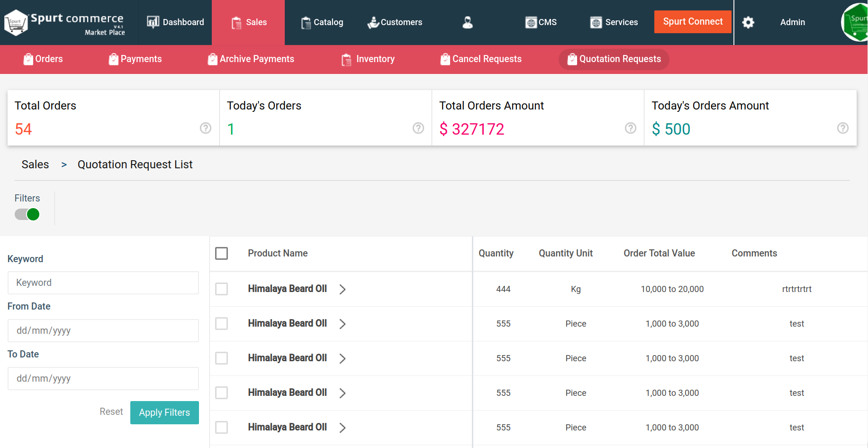The image size is (868, 448).
Task: Check the row with quantity 444
Action: [x=221, y=289]
